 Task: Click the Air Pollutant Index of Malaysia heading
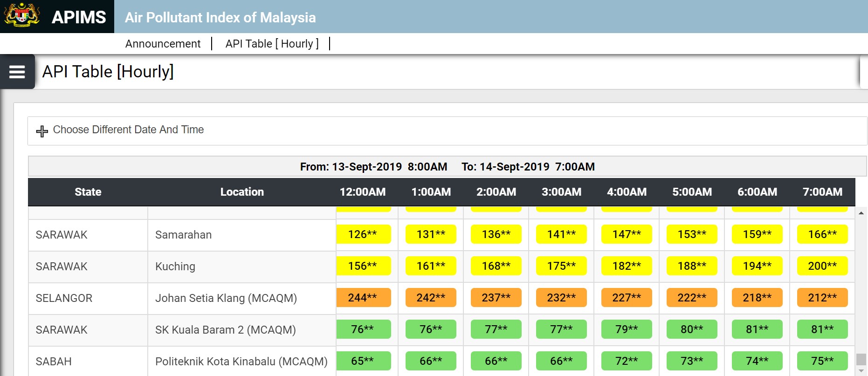(x=220, y=18)
